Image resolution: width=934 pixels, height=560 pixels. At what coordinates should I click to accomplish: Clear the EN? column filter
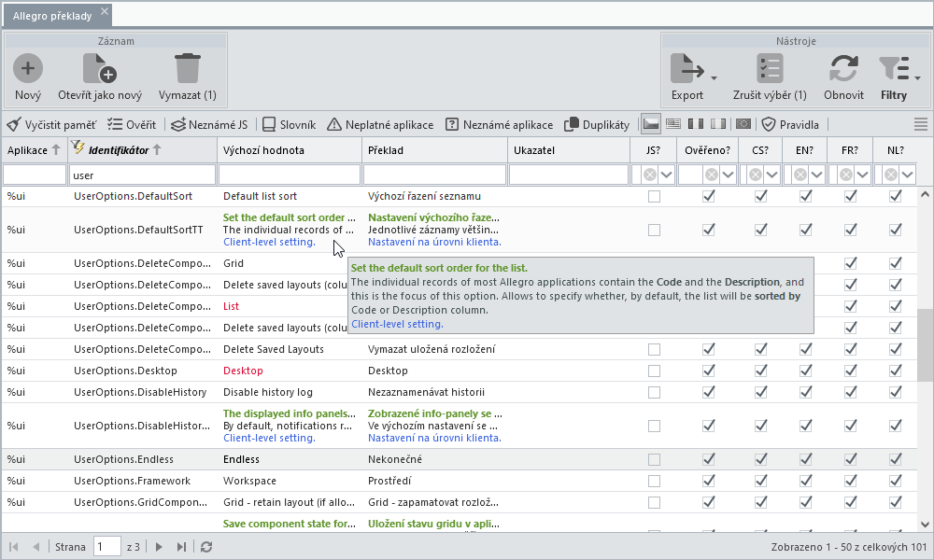pyautogui.click(x=800, y=175)
